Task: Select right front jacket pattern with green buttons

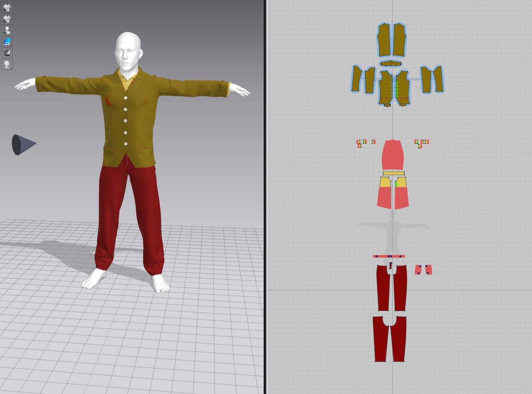Action: 403,88
